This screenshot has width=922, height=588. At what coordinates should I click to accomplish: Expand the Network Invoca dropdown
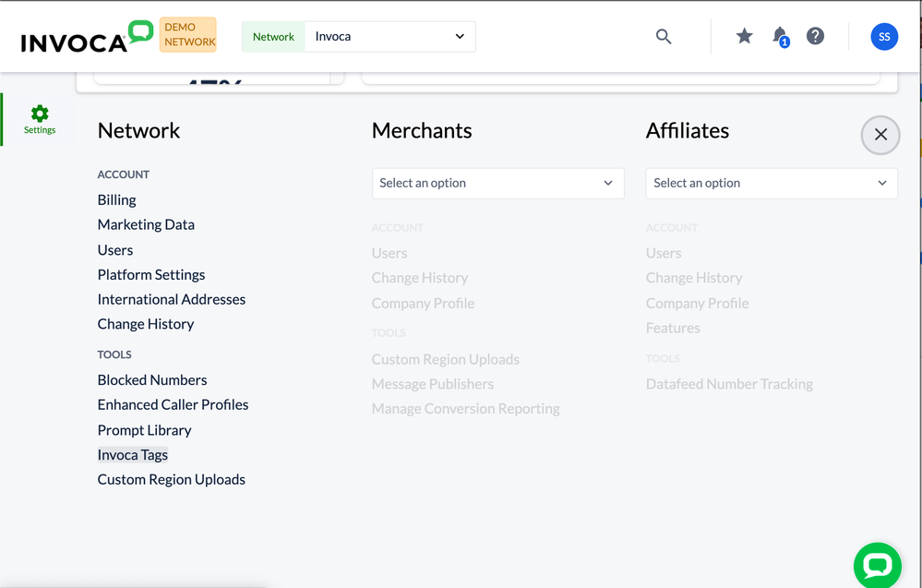pyautogui.click(x=389, y=36)
